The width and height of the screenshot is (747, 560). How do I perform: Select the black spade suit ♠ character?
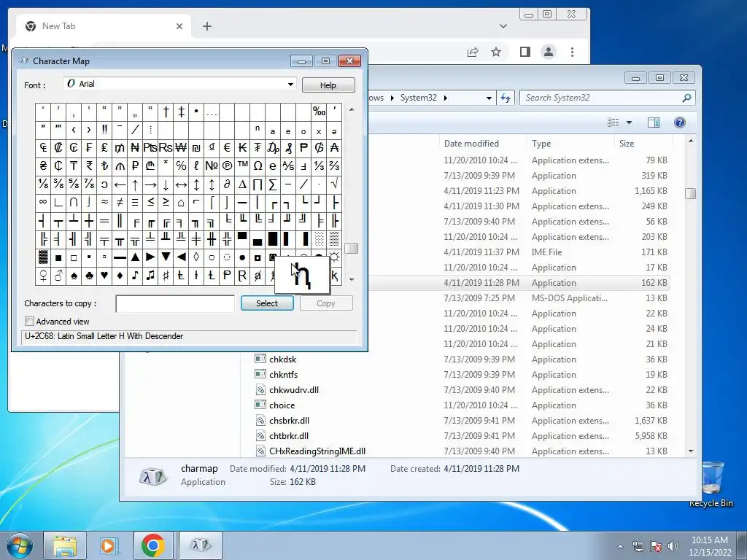74,276
